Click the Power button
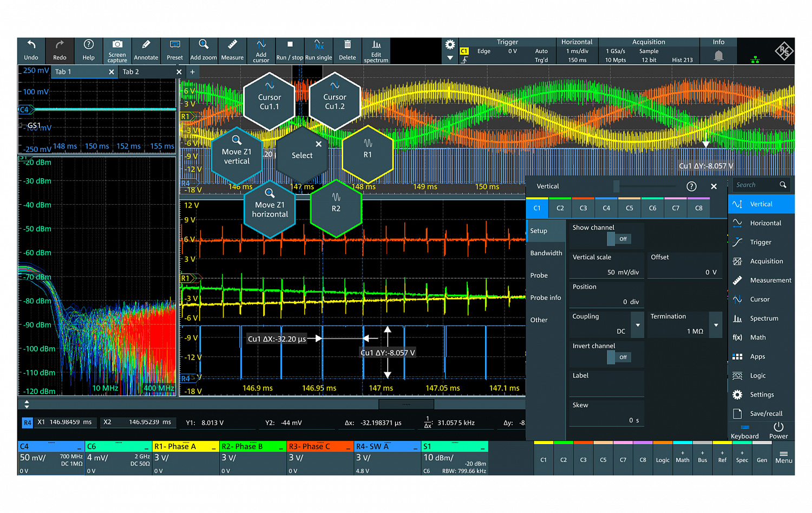This screenshot has height=513, width=812. click(x=778, y=431)
